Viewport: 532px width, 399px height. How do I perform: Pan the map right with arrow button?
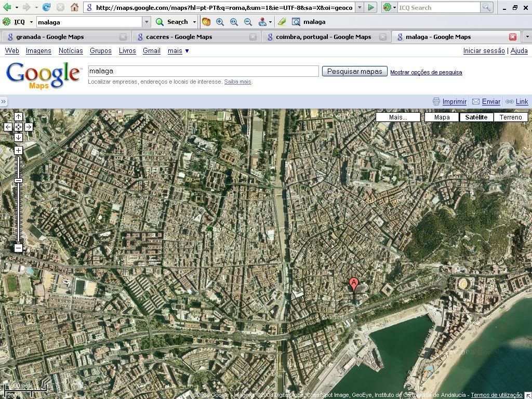[x=29, y=127]
